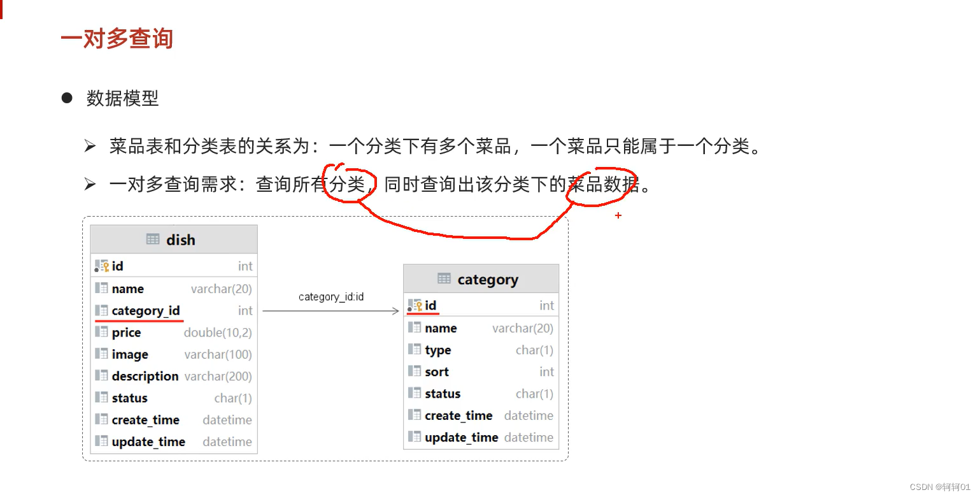The height and width of the screenshot is (497, 980).
Task: Click the primary key icon of category id
Action: click(415, 306)
